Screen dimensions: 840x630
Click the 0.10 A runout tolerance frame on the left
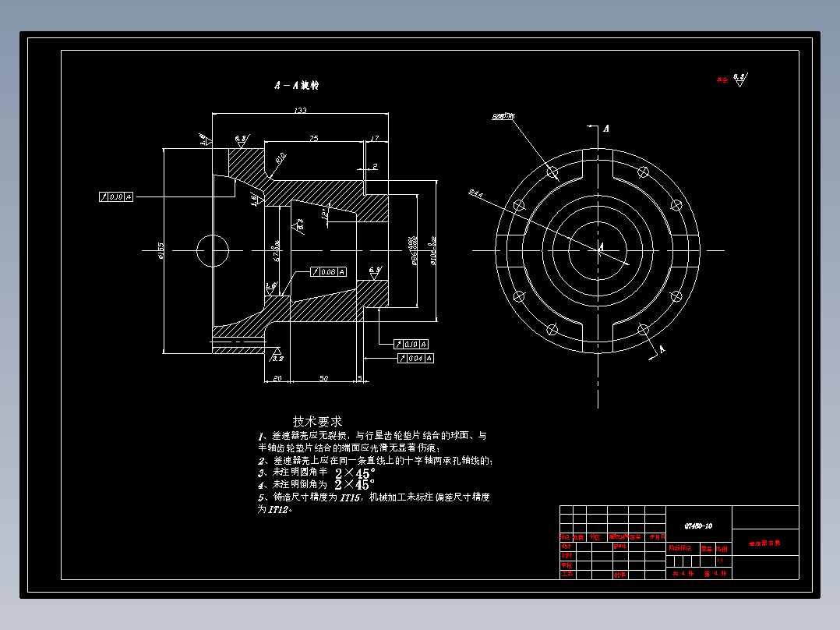(x=115, y=197)
